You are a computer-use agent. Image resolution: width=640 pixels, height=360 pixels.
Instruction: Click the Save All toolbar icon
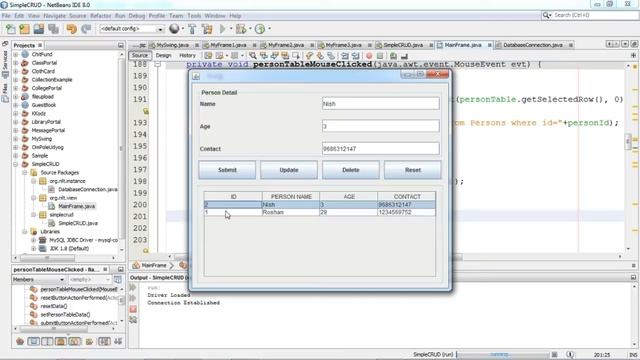(x=53, y=29)
